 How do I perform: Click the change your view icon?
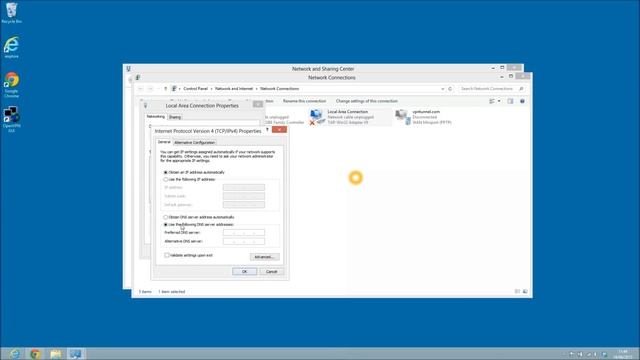coord(492,101)
